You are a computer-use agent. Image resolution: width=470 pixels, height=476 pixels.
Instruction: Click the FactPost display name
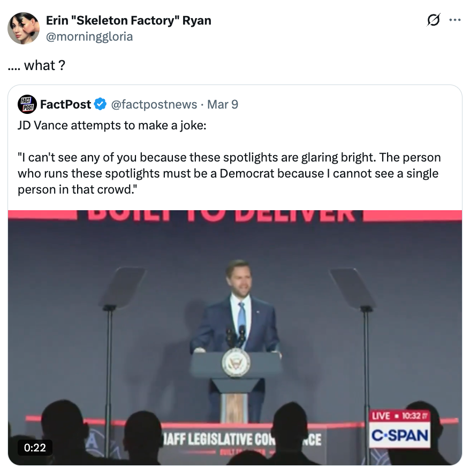tap(65, 104)
